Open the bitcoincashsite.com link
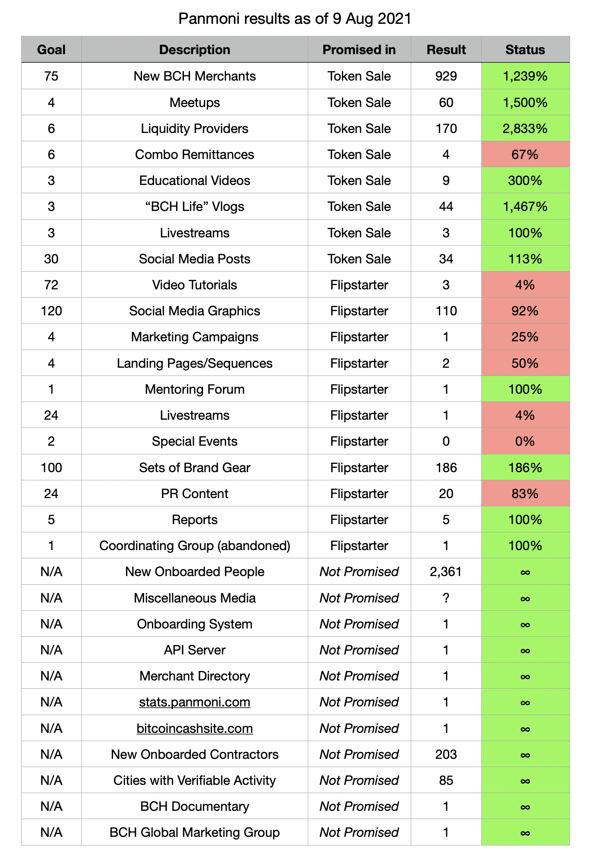The image size is (593, 868). 194,728
